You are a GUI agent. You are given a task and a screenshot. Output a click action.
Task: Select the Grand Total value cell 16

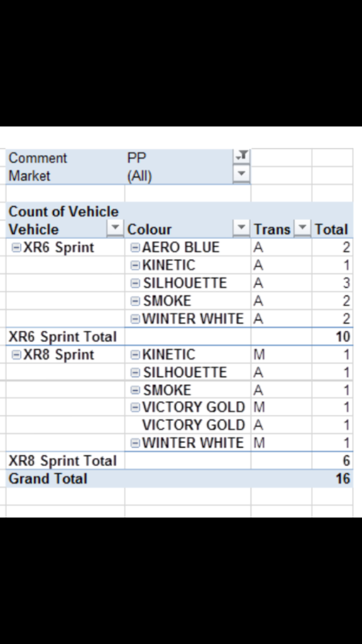pos(332,479)
